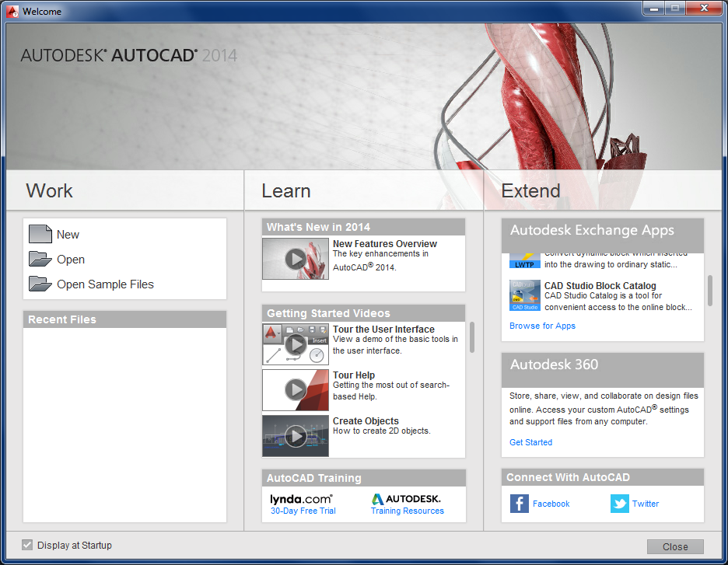Click the CAD Studio Block Catalog title
This screenshot has width=728, height=565.
(600, 286)
